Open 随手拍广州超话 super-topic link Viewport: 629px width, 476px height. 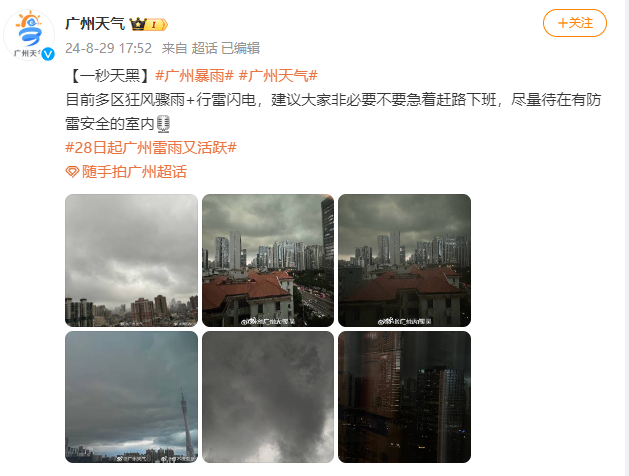pos(134,172)
